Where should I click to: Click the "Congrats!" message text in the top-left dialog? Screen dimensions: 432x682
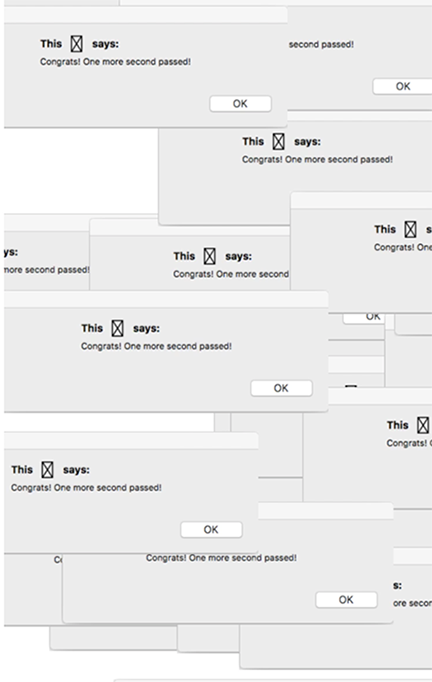tap(115, 62)
